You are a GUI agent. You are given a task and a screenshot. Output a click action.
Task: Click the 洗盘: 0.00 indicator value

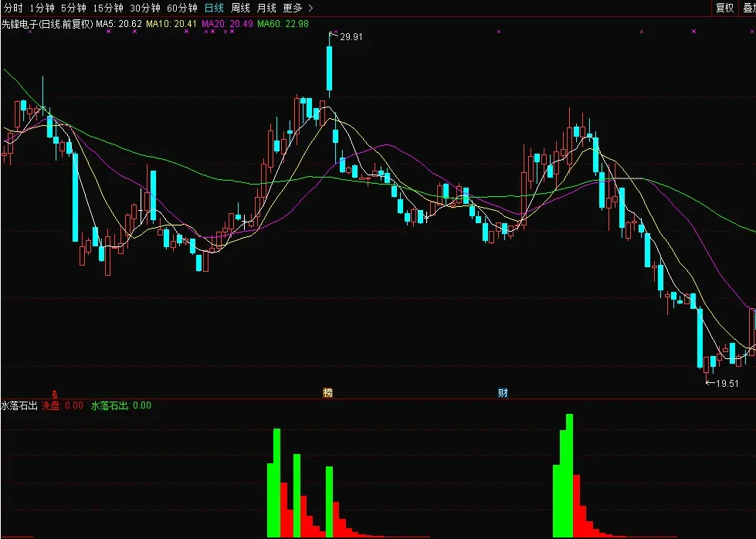pyautogui.click(x=63, y=405)
